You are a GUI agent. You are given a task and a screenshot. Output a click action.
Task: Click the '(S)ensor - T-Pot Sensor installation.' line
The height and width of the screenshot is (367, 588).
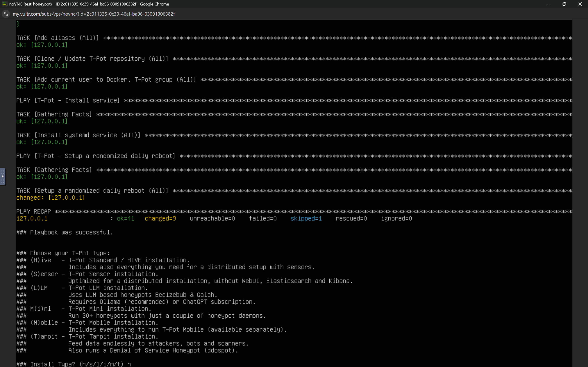click(x=87, y=274)
